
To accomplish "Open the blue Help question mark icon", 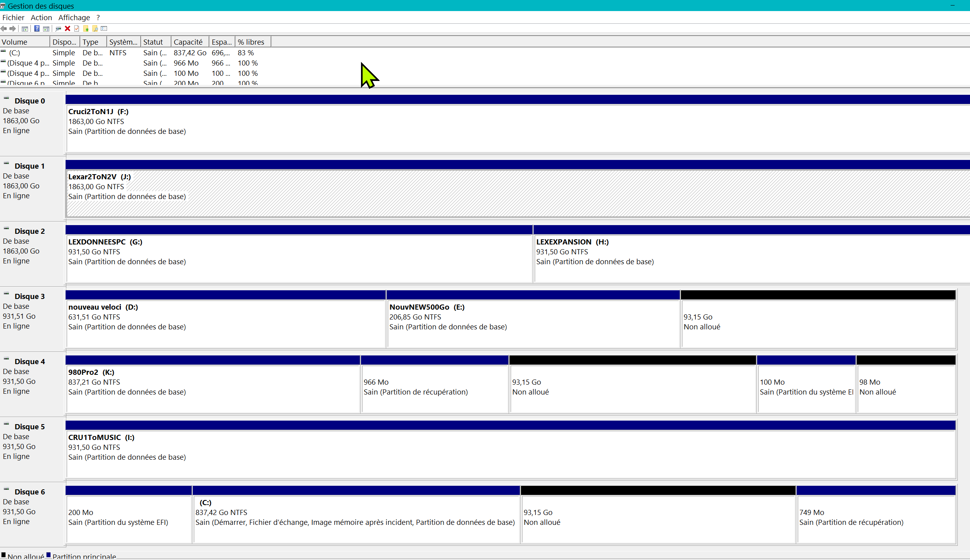I will coord(37,28).
